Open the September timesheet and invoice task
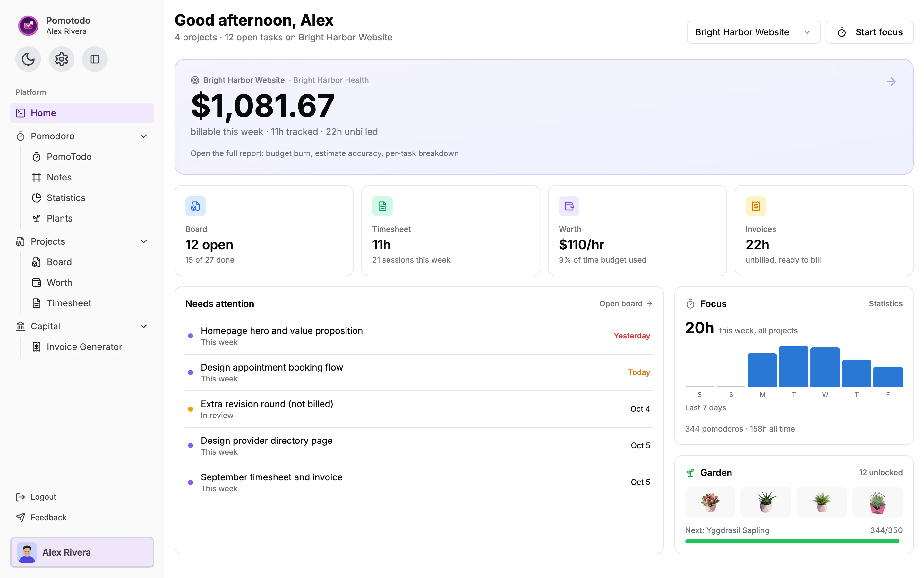 [419, 482]
